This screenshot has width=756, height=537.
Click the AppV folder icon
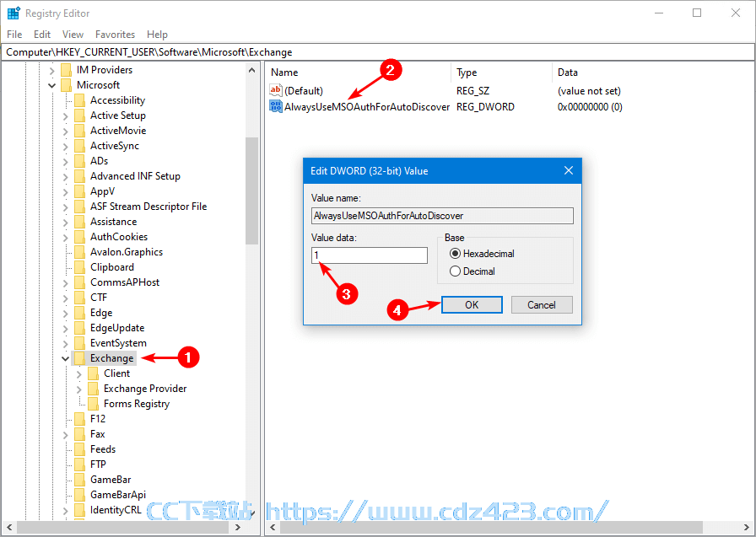point(80,191)
